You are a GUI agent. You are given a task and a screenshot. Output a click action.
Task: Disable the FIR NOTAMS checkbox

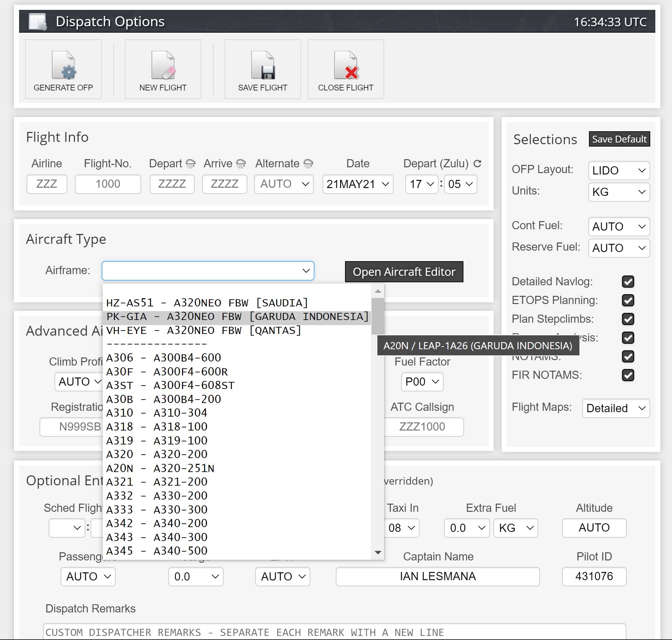click(x=628, y=375)
